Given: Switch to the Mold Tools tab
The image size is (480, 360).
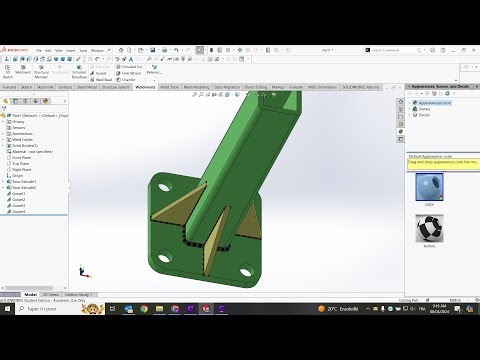Looking at the screenshot, I should click(170, 87).
